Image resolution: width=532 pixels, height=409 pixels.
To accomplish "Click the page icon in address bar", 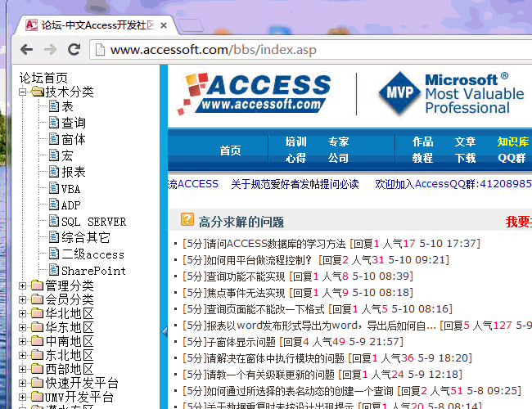I will coord(100,50).
